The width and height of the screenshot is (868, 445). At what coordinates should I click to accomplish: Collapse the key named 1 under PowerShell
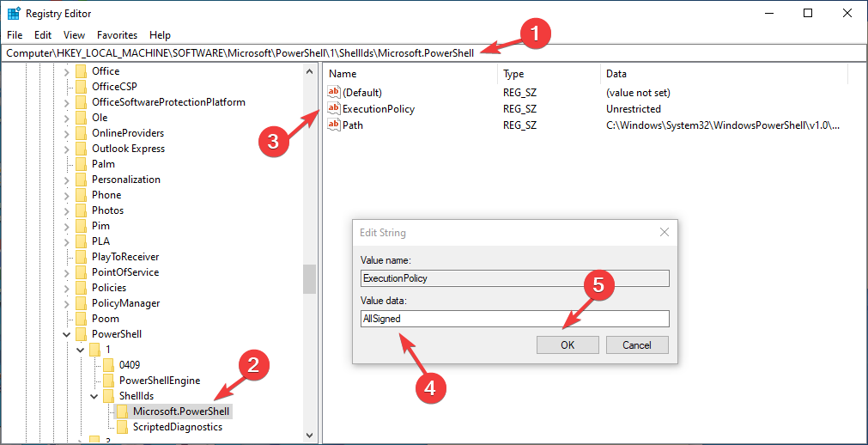point(81,351)
